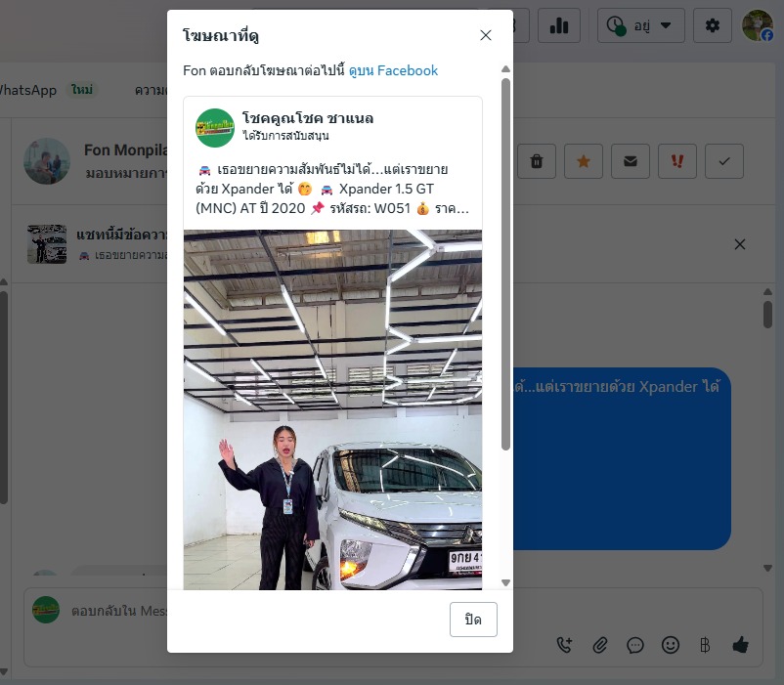Dismiss the ad context banner
Image resolution: width=784 pixels, height=685 pixels.
[740, 244]
